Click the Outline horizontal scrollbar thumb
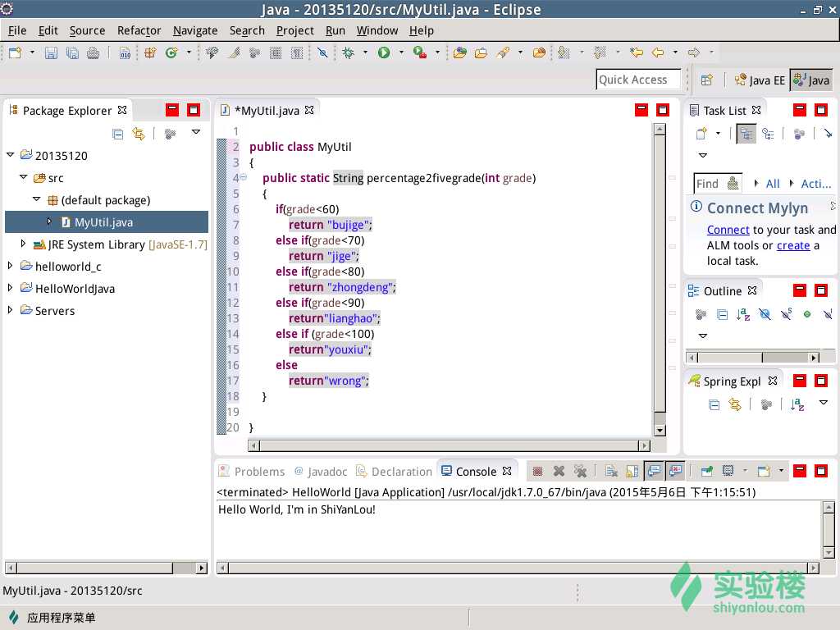Image resolution: width=840 pixels, height=630 pixels. coord(729,358)
